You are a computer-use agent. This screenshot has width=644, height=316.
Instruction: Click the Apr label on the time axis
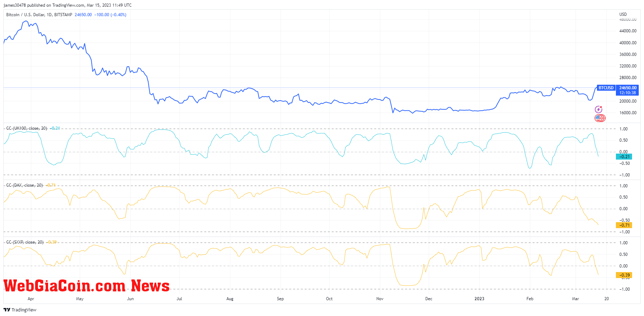[x=31, y=299]
